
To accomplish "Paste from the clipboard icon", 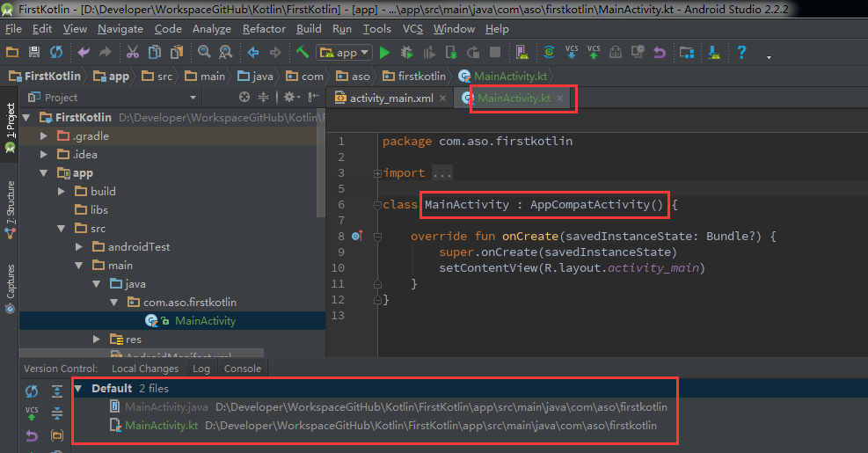I will click(177, 53).
